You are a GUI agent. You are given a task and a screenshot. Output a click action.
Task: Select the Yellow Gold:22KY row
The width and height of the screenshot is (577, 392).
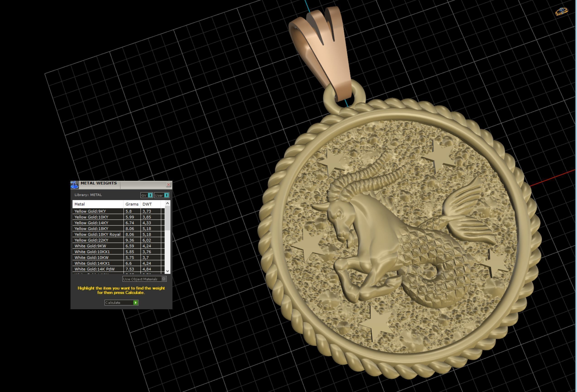coord(119,240)
